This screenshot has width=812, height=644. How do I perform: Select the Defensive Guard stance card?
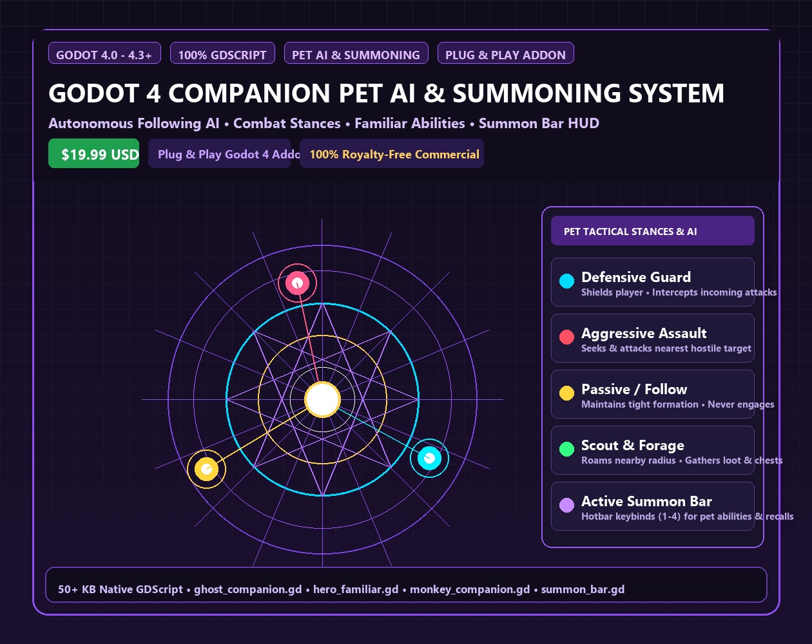pos(652,282)
